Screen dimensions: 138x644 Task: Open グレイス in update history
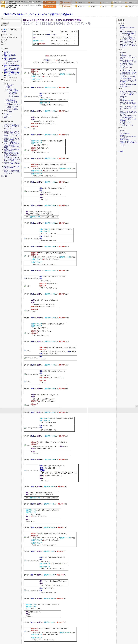click(123, 66)
